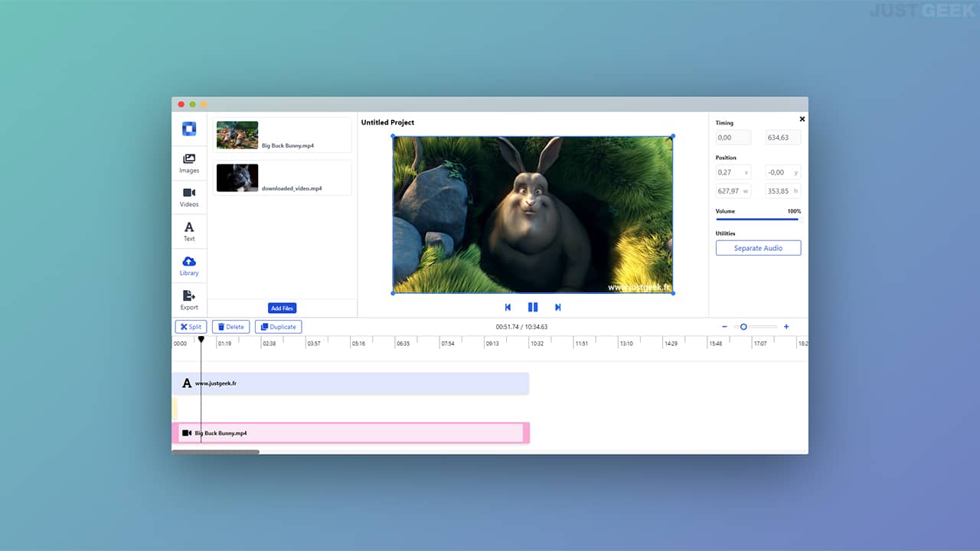Click the bottom-right resize handle of video
This screenshot has width=980, height=551.
click(672, 293)
